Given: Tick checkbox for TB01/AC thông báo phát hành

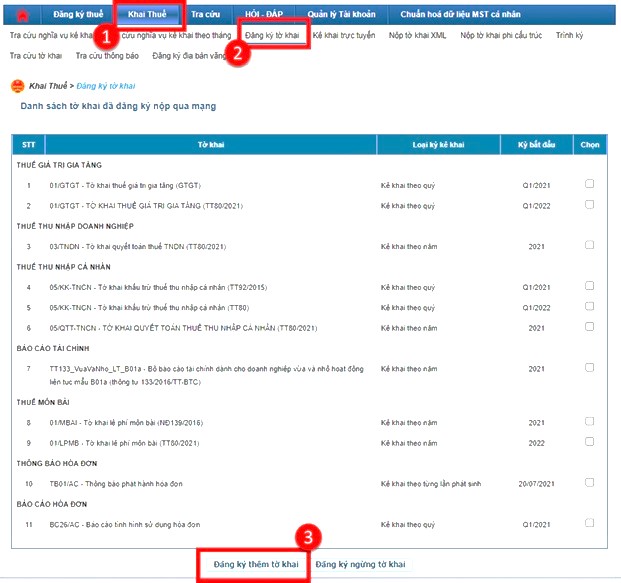Looking at the screenshot, I should point(589,483).
